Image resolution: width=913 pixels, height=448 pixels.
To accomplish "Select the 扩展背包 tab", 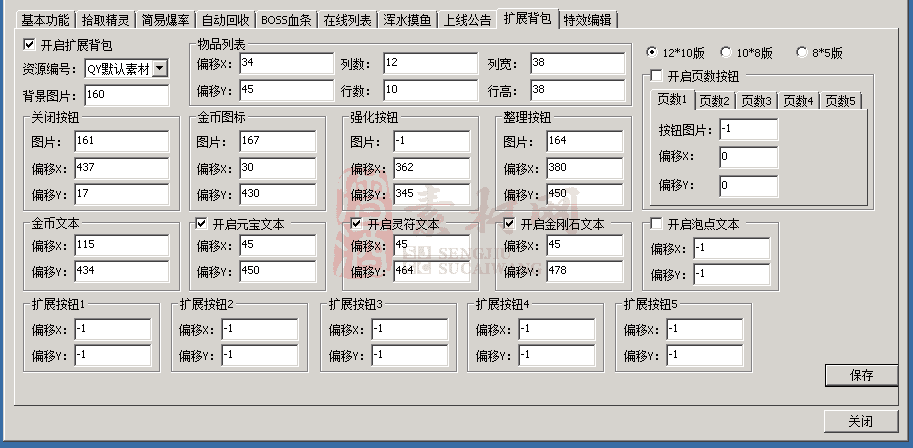I will tap(528, 19).
